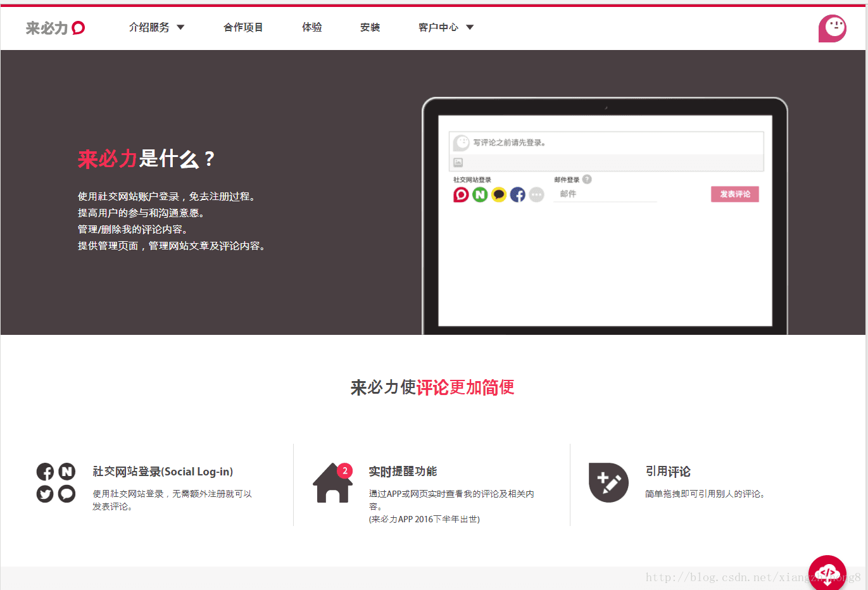Image resolution: width=868 pixels, height=590 pixels.
Task: Click the green Naver login icon in the mockup
Action: (480, 194)
